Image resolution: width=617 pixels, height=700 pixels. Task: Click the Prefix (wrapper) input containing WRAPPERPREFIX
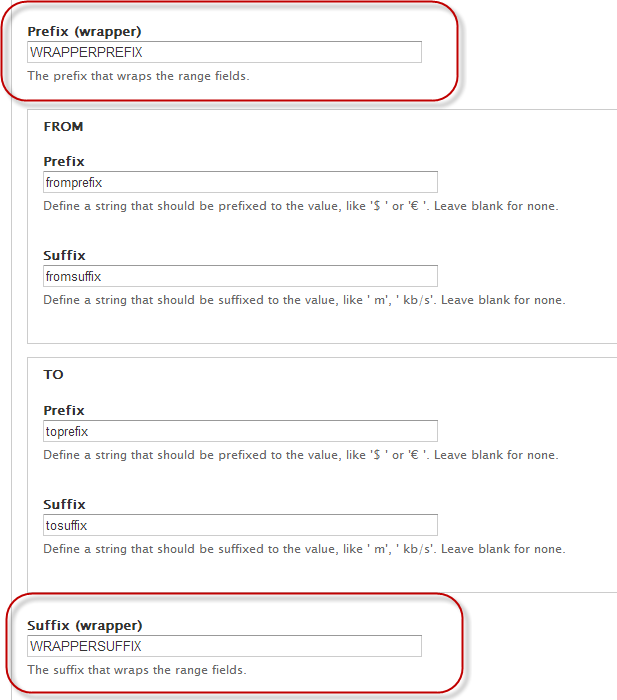pyautogui.click(x=224, y=52)
